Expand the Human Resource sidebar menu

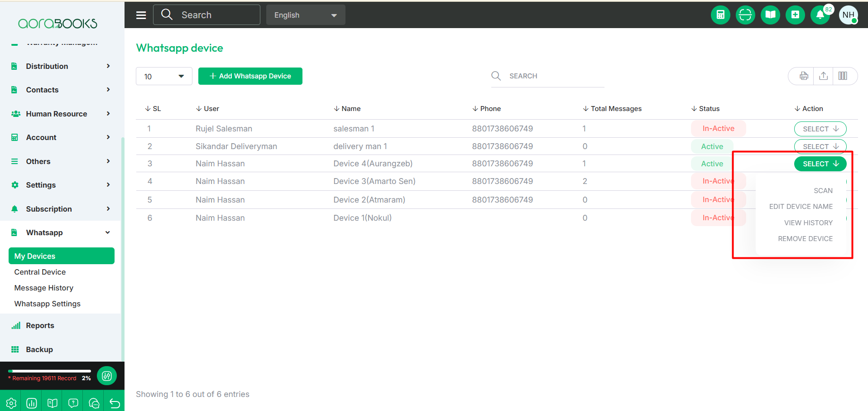point(61,114)
